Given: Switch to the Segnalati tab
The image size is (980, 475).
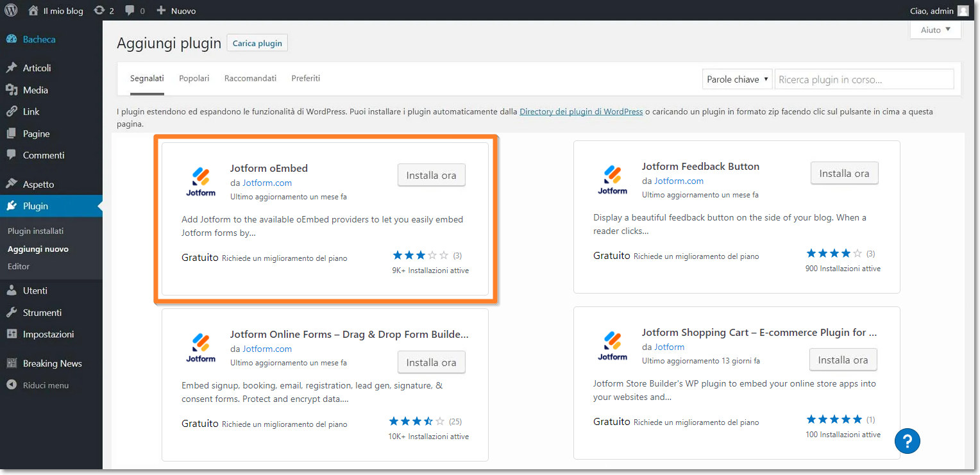Looking at the screenshot, I should tap(147, 78).
